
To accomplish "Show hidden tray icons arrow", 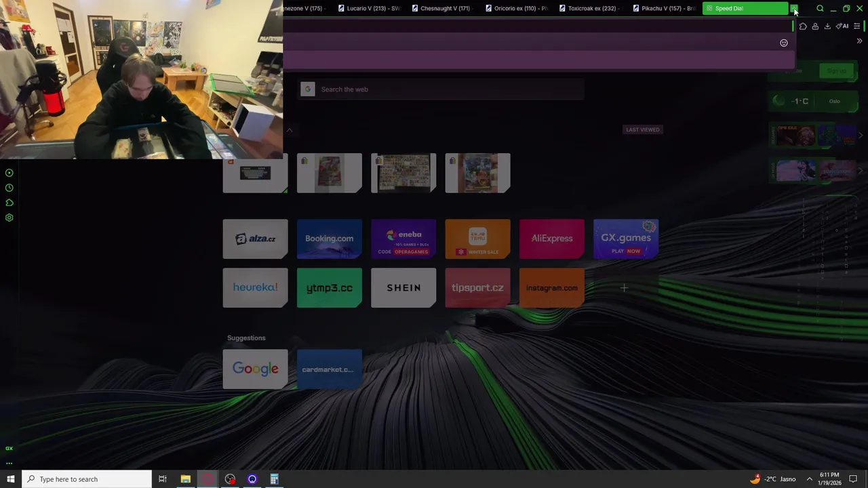I will point(809,479).
